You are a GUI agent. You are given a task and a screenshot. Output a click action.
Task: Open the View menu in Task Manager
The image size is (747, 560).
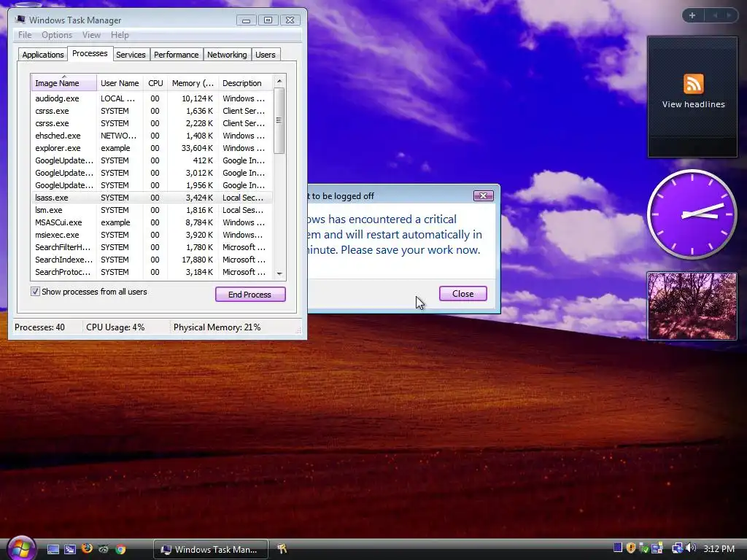pos(91,35)
